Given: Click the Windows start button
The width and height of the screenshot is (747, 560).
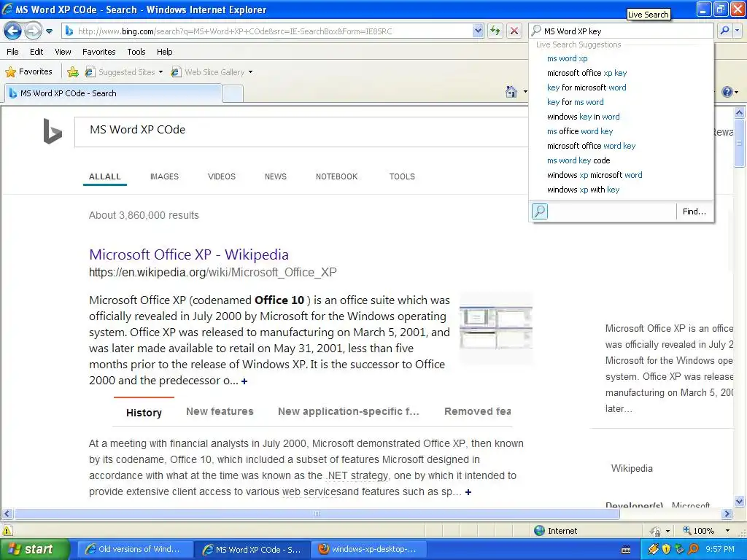Looking at the screenshot, I should pyautogui.click(x=34, y=549).
